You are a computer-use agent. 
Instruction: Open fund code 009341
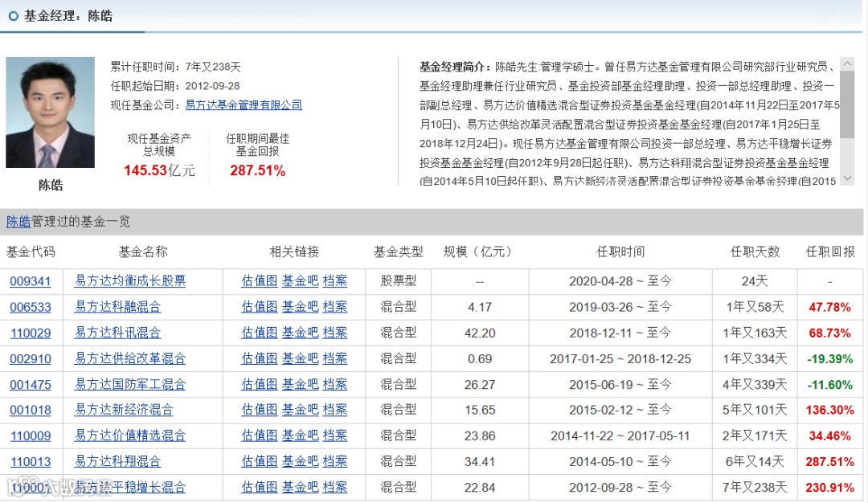click(31, 281)
